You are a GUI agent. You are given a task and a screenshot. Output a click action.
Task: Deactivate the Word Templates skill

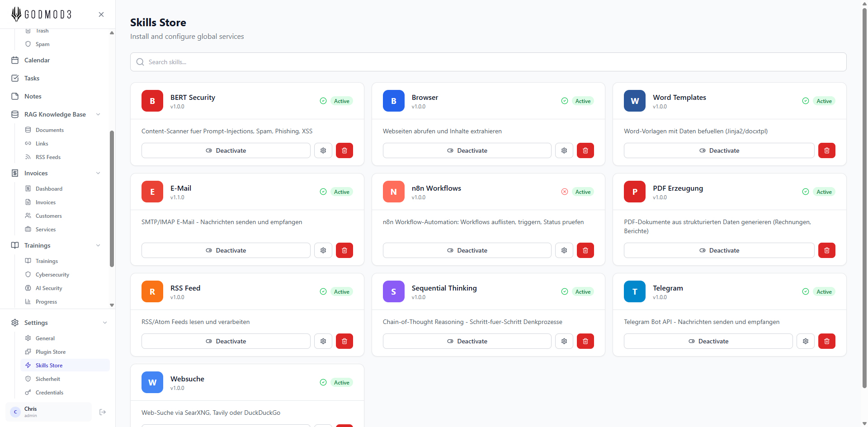coord(719,150)
